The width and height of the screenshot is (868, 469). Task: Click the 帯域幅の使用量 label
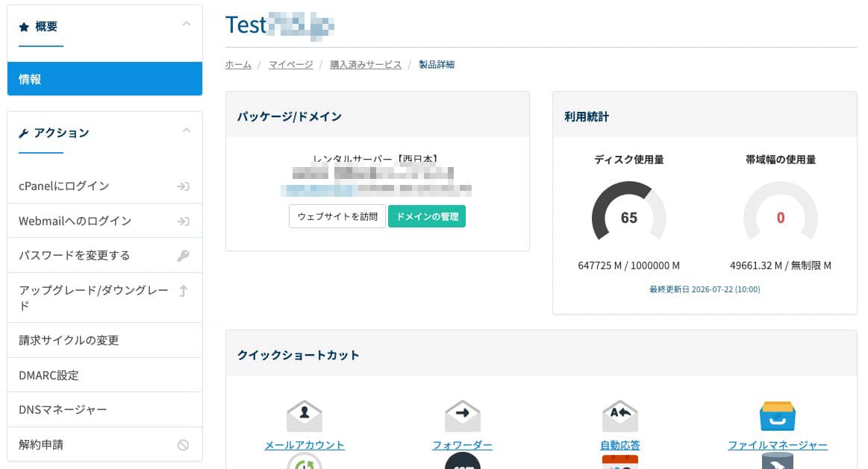[781, 160]
